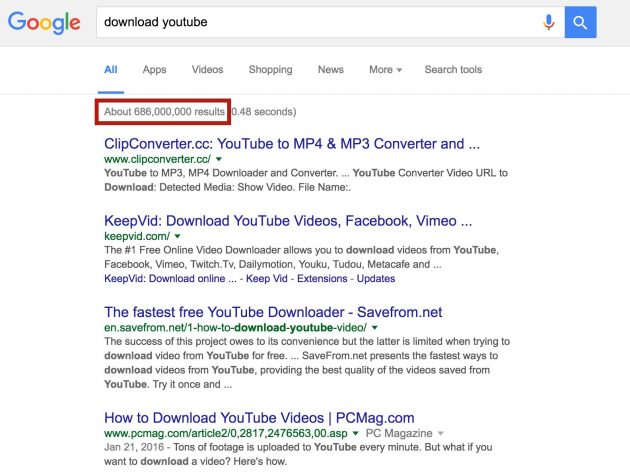This screenshot has width=630, height=476.
Task: Expand the More dropdown menu
Action: pyautogui.click(x=385, y=69)
